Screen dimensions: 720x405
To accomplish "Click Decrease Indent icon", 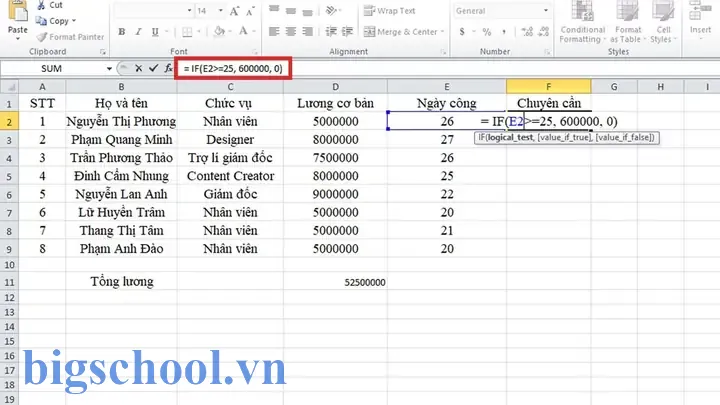I will [x=331, y=32].
